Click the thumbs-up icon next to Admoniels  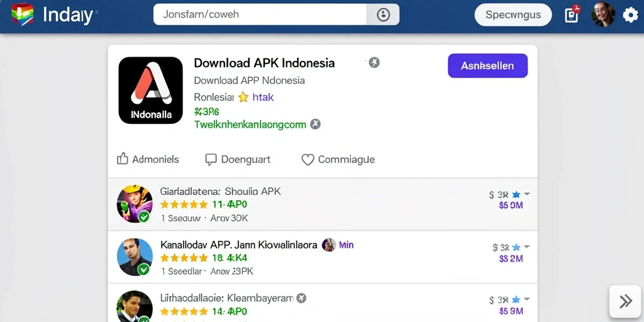pos(123,159)
